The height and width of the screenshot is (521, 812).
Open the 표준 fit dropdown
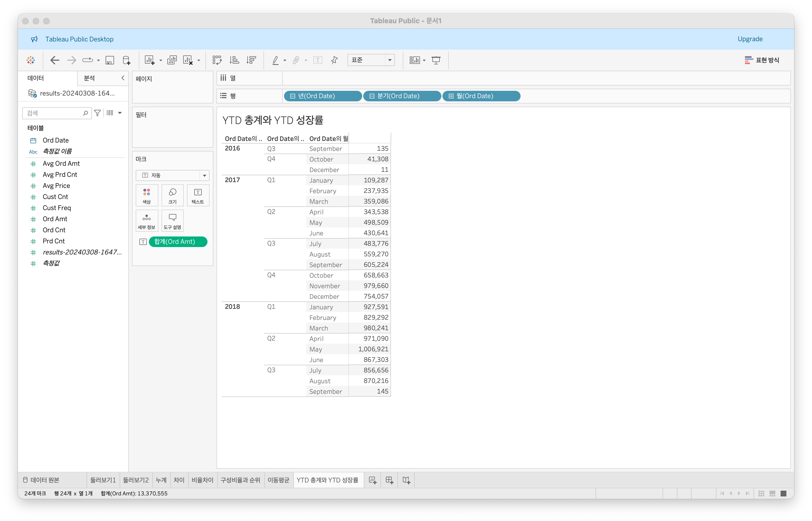pyautogui.click(x=389, y=60)
